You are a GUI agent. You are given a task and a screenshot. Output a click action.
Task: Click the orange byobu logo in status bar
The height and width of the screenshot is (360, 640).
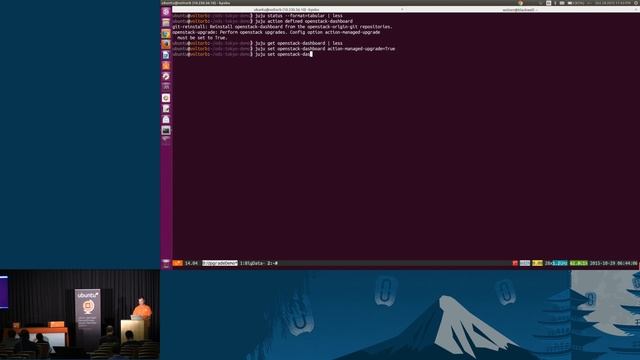click(178, 263)
